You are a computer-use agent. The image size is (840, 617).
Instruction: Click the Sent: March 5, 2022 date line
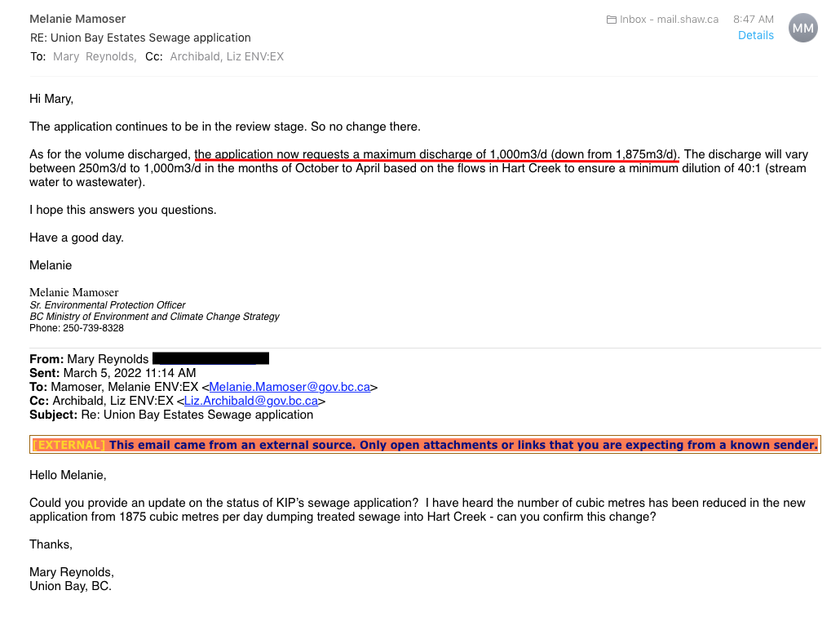(x=113, y=373)
